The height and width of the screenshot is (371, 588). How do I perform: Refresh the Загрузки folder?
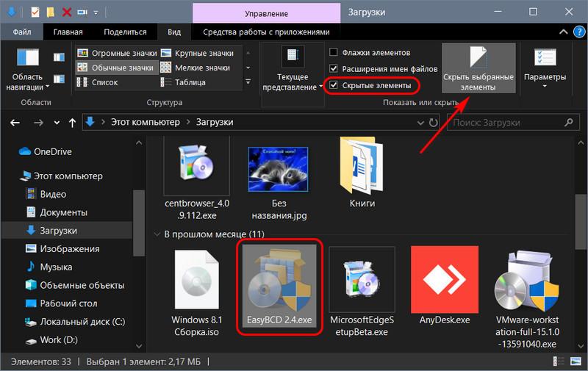(x=433, y=123)
